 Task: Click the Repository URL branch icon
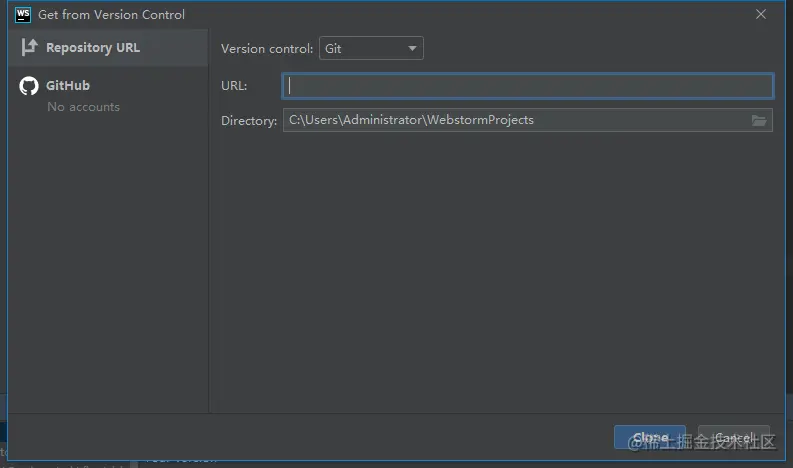pyautogui.click(x=29, y=47)
